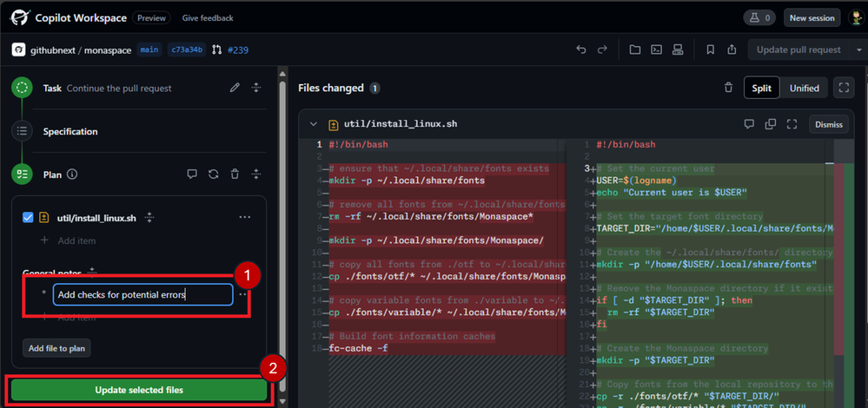Viewport: 868px width, 408px height.
Task: Dismiss the install_linux.sh diff
Action: (828, 124)
